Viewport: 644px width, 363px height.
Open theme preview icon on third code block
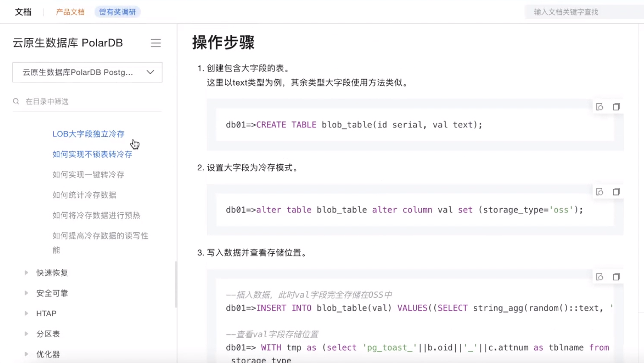tap(600, 277)
